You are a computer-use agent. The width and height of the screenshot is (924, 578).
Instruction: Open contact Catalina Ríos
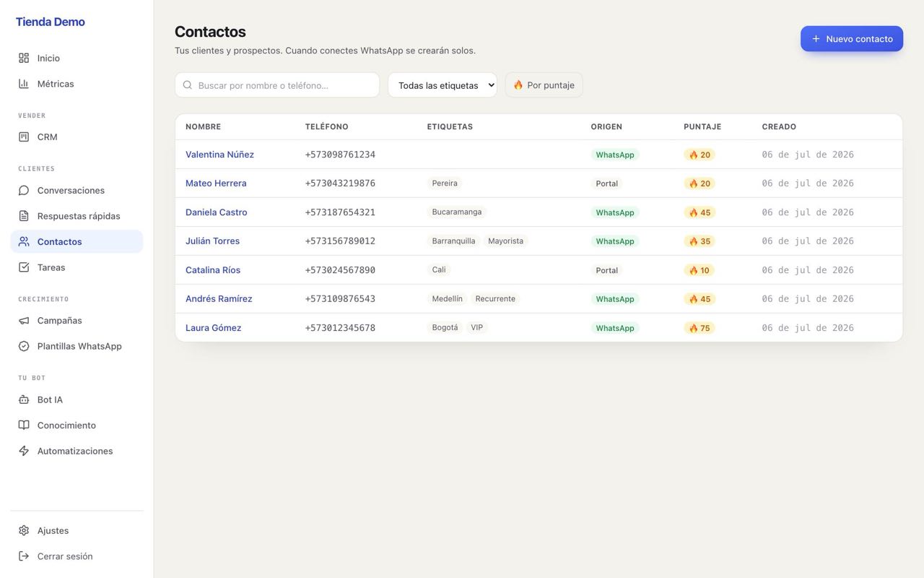click(x=213, y=270)
